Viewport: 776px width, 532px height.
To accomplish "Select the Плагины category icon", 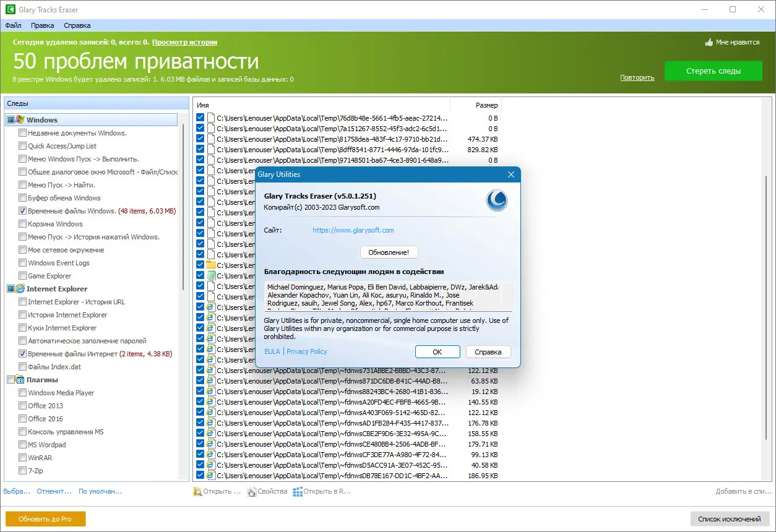I will point(20,380).
